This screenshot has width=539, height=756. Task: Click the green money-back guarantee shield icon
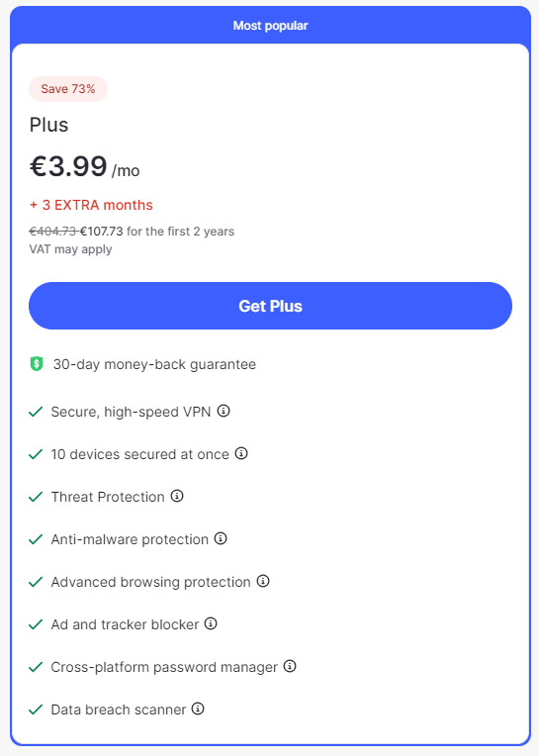click(x=37, y=364)
